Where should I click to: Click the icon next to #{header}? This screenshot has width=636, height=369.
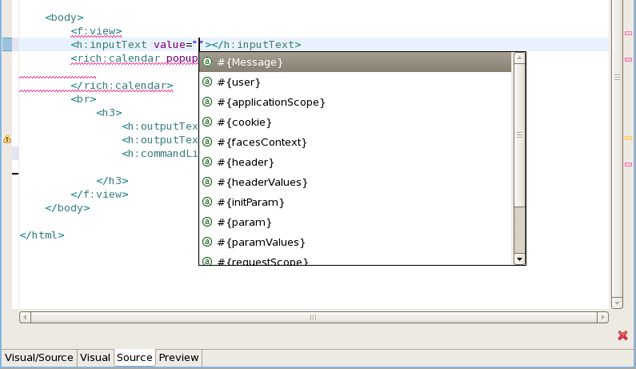[x=207, y=162]
